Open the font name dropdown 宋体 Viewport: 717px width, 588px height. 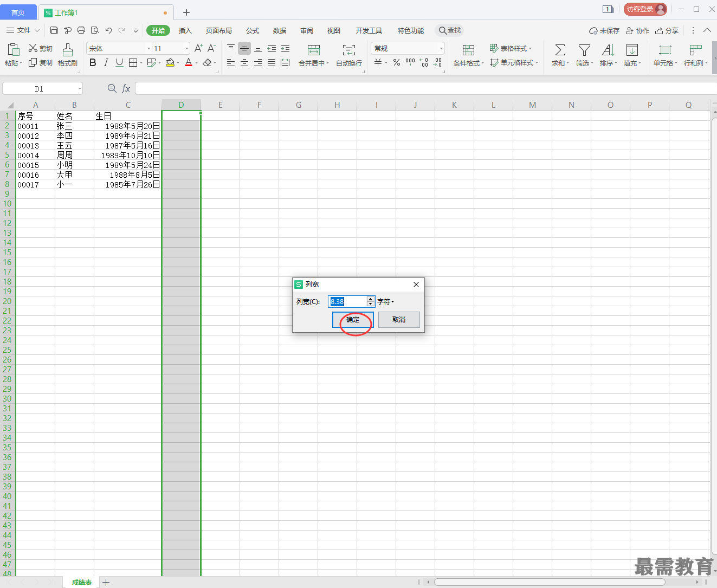[x=148, y=49]
